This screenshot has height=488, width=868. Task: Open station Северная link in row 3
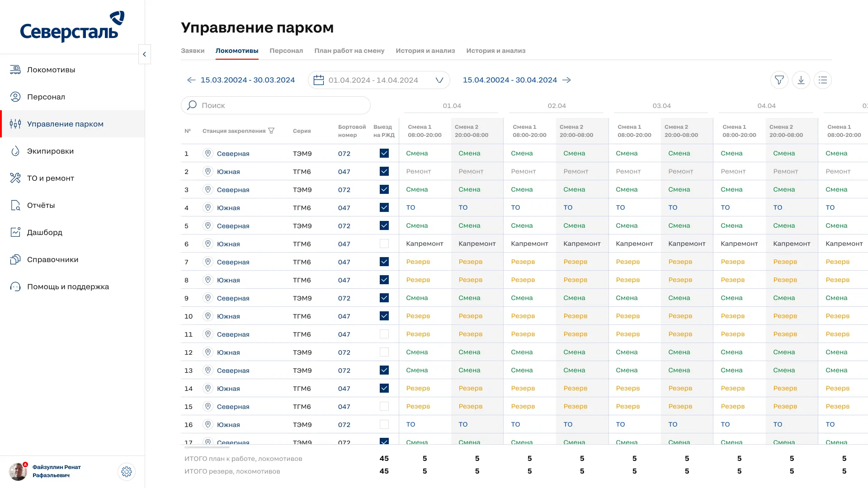coord(233,190)
